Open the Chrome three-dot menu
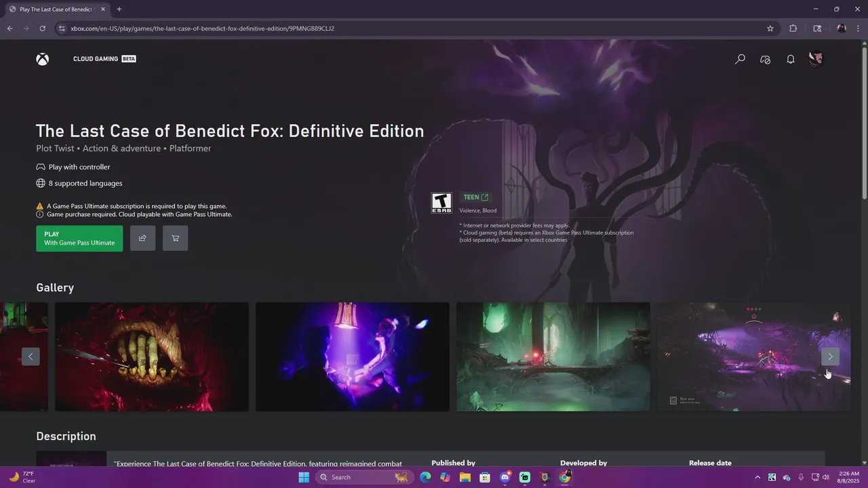This screenshot has height=488, width=868. pos(858,28)
